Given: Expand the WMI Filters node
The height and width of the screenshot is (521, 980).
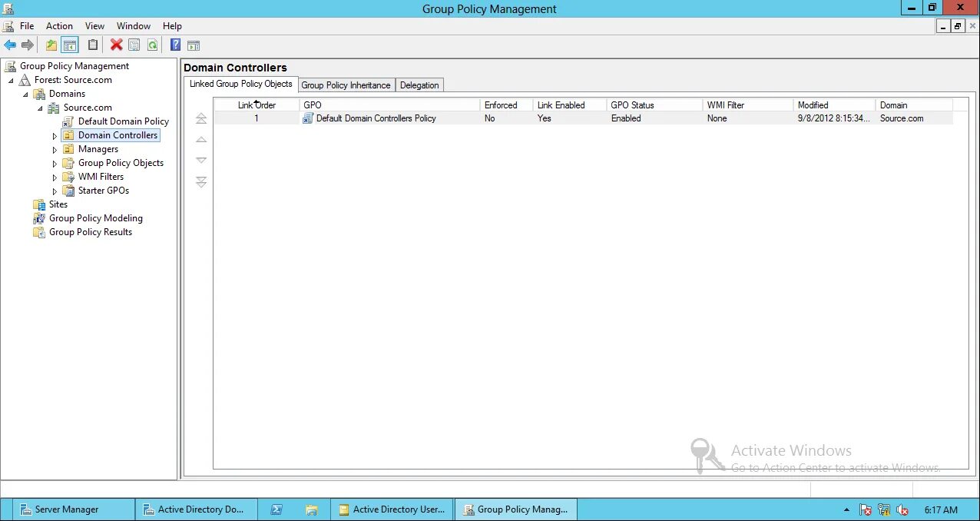Looking at the screenshot, I should (54, 176).
